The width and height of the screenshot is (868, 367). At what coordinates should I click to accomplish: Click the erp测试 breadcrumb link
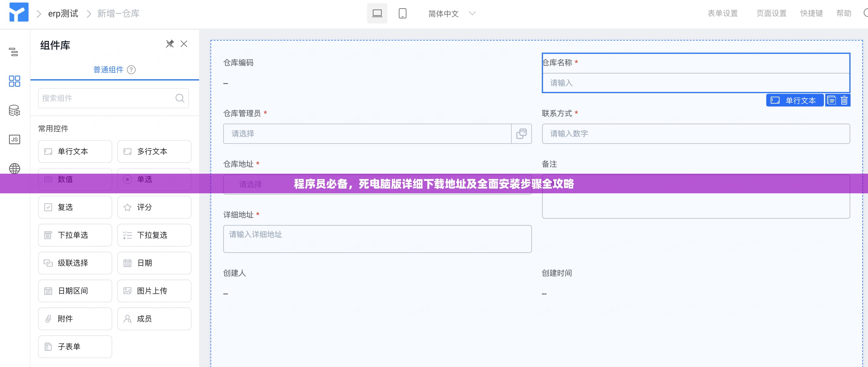63,14
